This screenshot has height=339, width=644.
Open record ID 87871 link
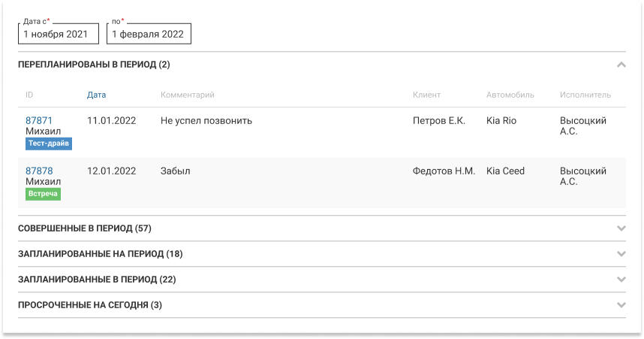pos(39,120)
